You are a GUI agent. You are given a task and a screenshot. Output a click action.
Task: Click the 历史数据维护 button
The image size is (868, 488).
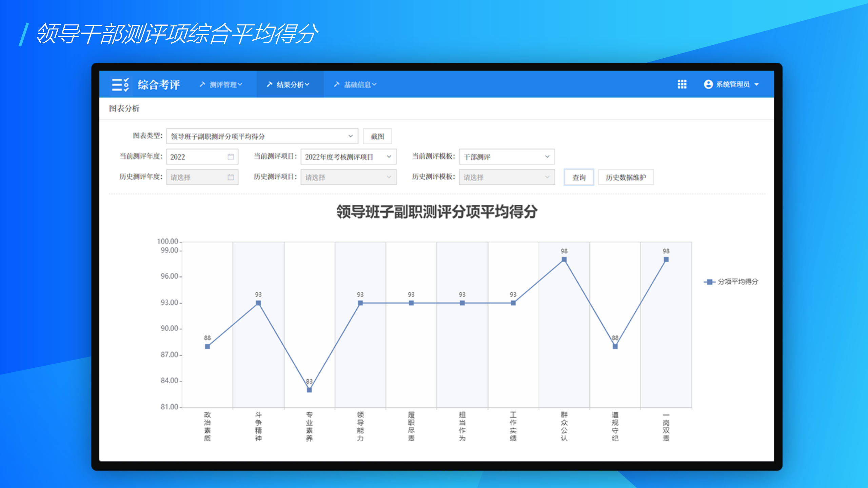coord(626,177)
